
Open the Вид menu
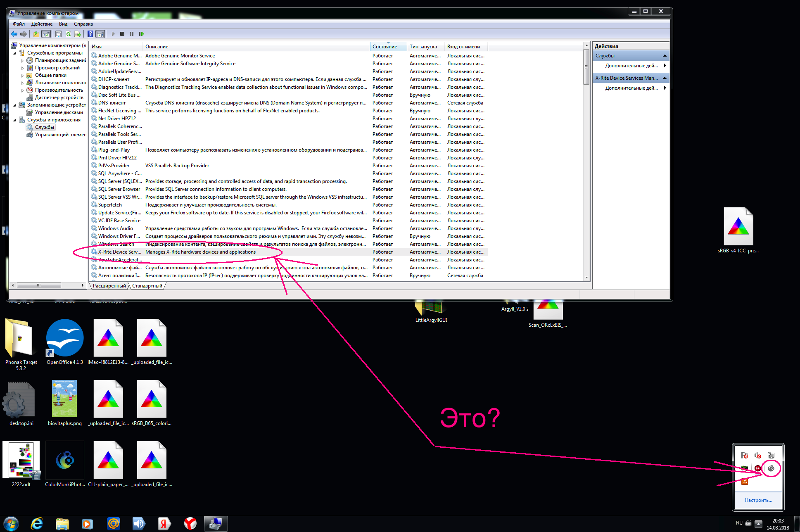tap(63, 24)
